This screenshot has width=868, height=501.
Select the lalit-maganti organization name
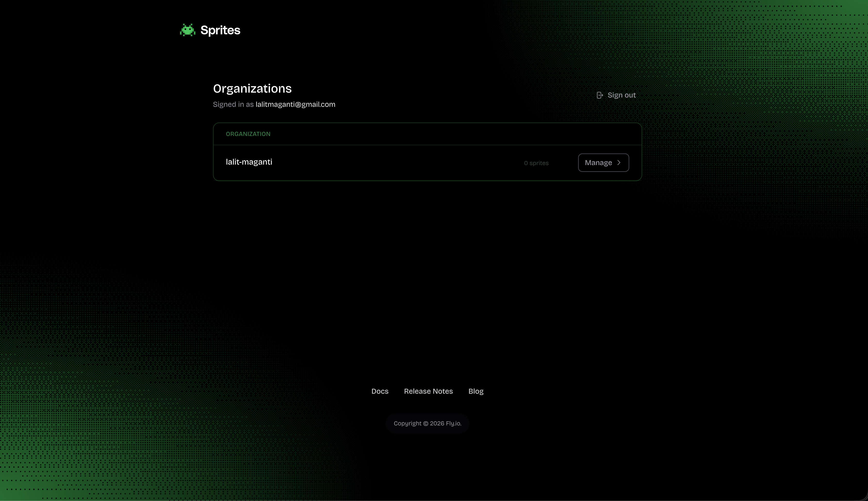(249, 162)
